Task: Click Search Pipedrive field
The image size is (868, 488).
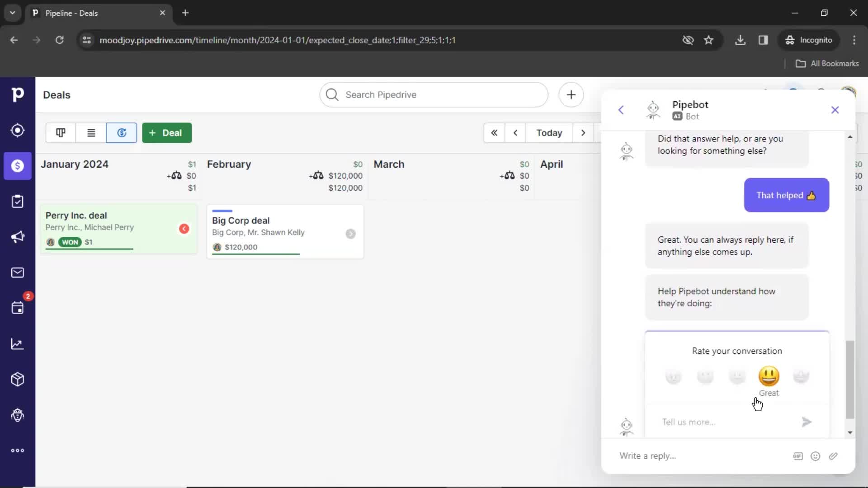Action: point(434,95)
